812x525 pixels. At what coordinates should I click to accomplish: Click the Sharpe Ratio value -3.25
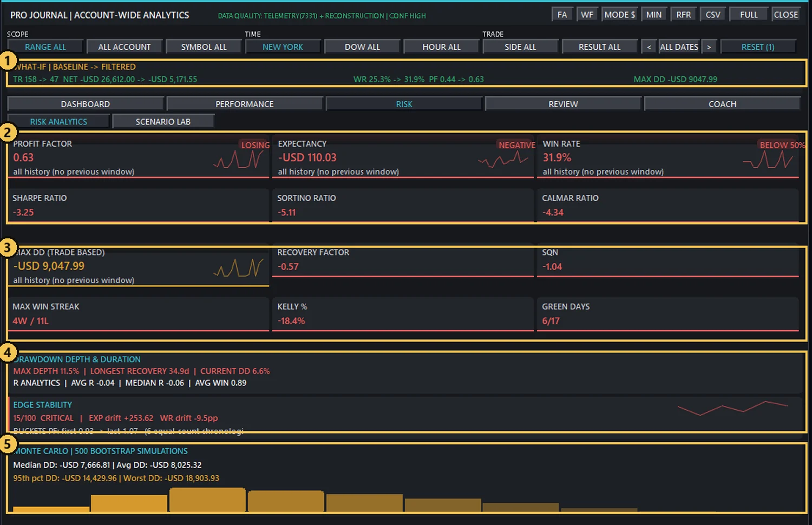(x=23, y=212)
